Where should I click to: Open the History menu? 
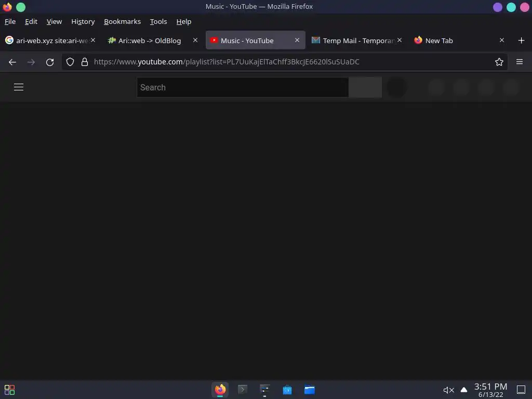83,21
